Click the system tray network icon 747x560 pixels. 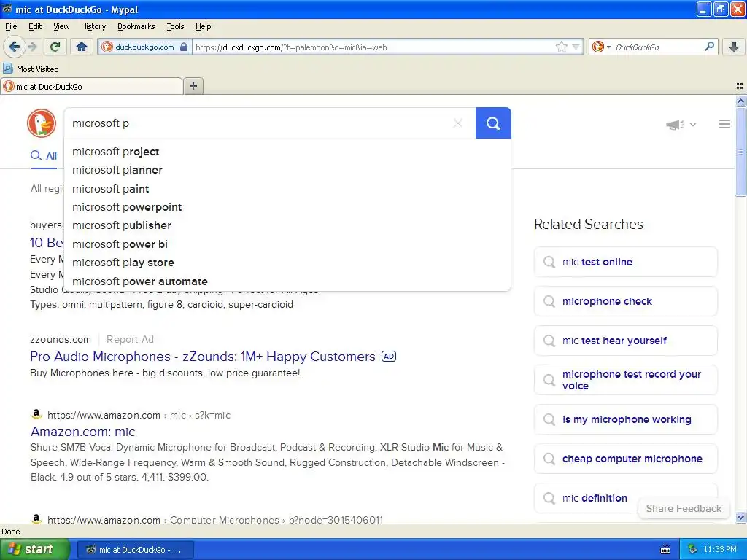click(692, 549)
